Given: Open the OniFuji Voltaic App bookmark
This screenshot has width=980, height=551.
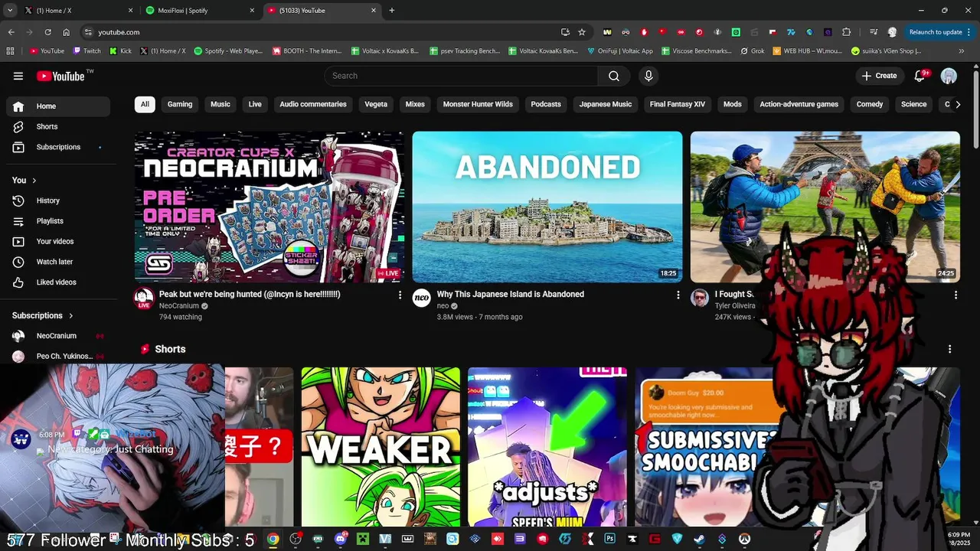Looking at the screenshot, I should tap(620, 51).
